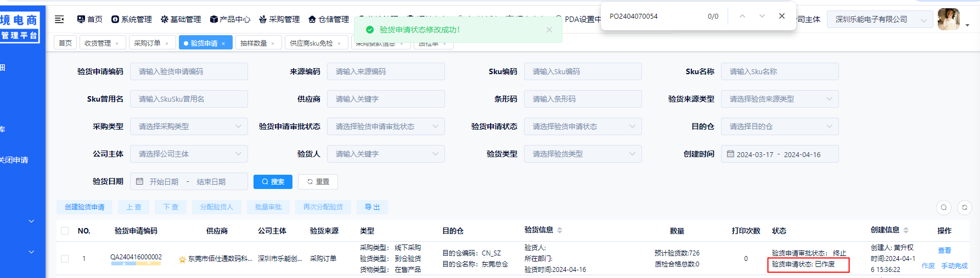Check the checkbox for row QA240416000002
Image resolution: width=980 pixels, height=278 pixels.
pos(65,258)
